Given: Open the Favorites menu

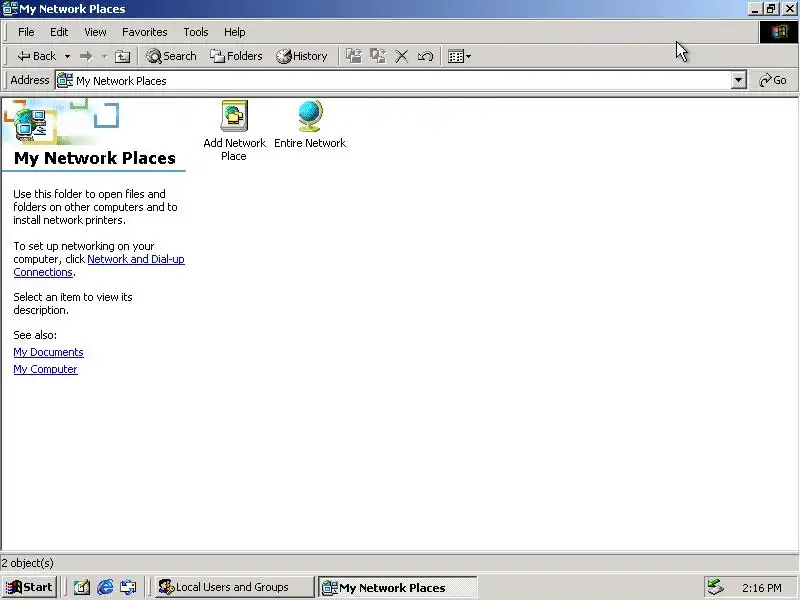Looking at the screenshot, I should 144,32.
